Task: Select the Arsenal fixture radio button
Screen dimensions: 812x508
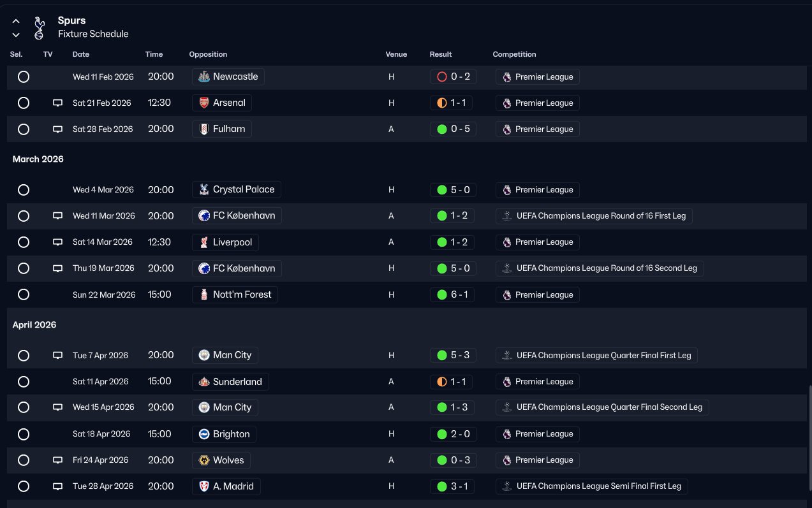Action: [24, 103]
